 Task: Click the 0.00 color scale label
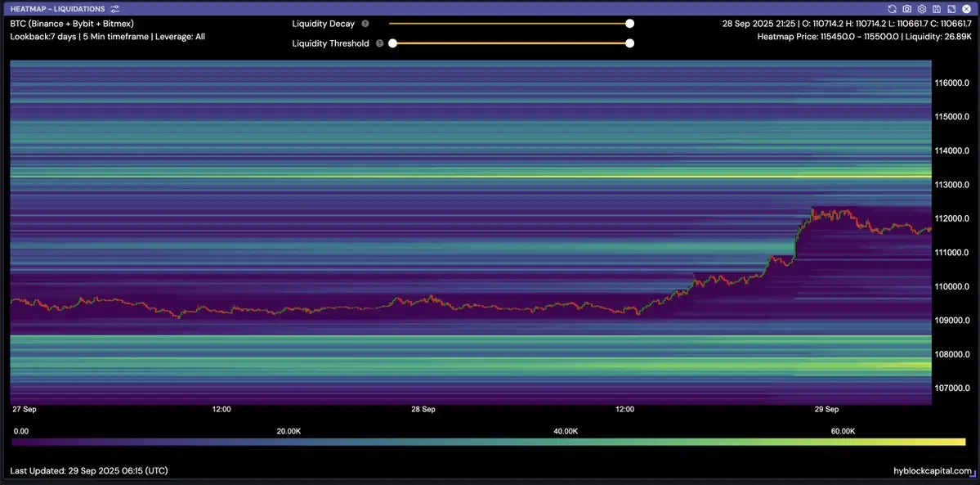(20, 431)
